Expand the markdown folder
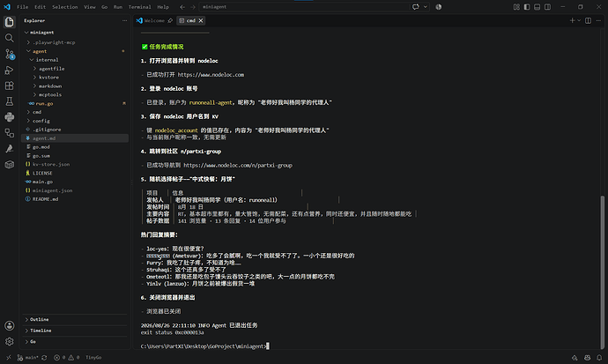The height and width of the screenshot is (364, 608). coord(34,86)
